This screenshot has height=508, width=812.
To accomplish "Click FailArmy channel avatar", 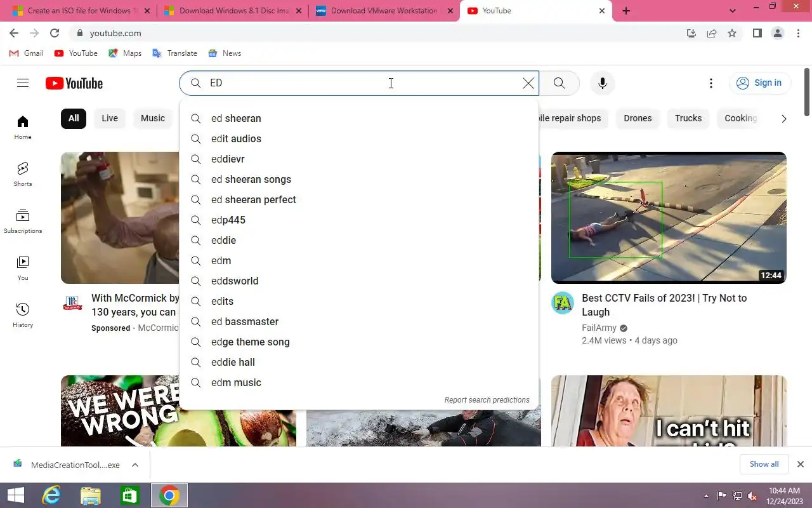I will point(563,304).
